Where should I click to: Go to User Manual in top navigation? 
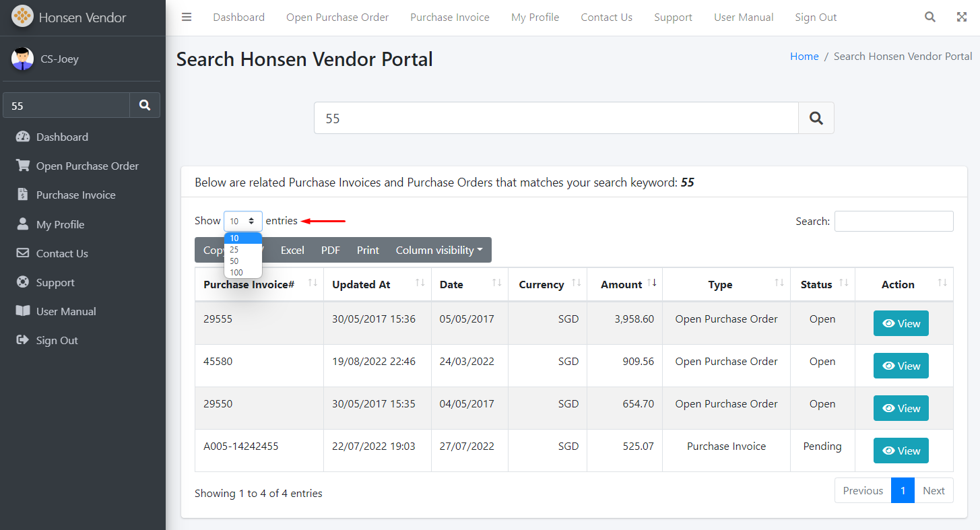[x=743, y=18]
